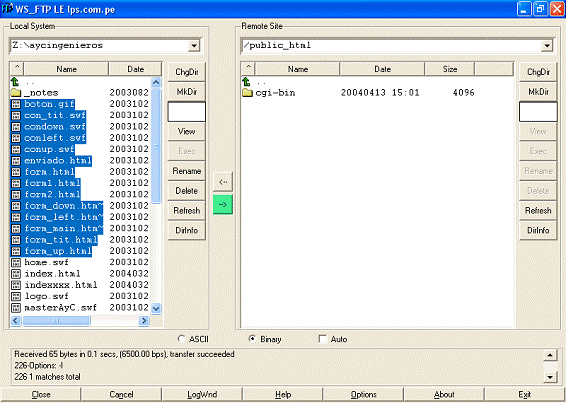Click the local file mask input box
The width and height of the screenshot is (566, 403).
click(x=187, y=112)
